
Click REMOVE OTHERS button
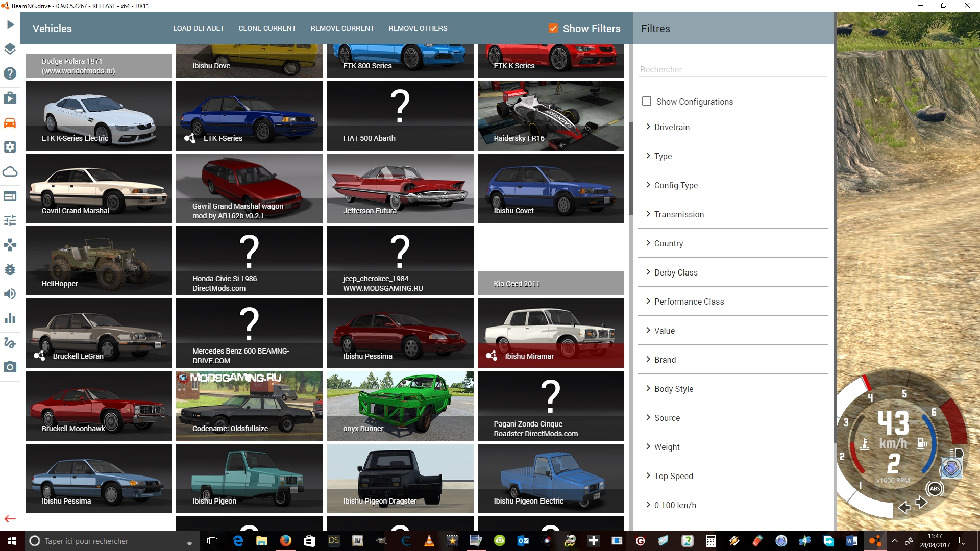coord(418,28)
